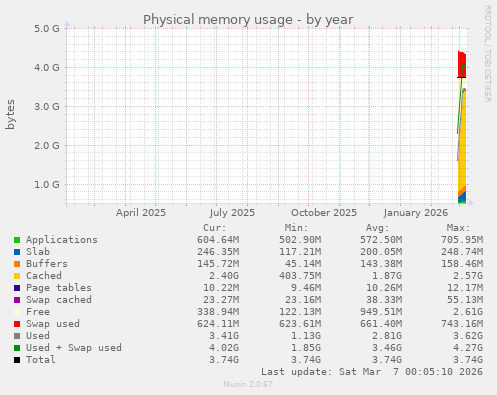Click Buffers max value 158.46M
Viewport: 497px width, 395px height.
[462, 264]
